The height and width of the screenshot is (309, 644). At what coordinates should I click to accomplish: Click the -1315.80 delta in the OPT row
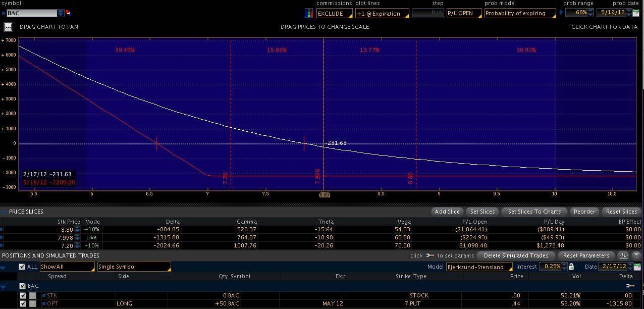tap(620, 303)
